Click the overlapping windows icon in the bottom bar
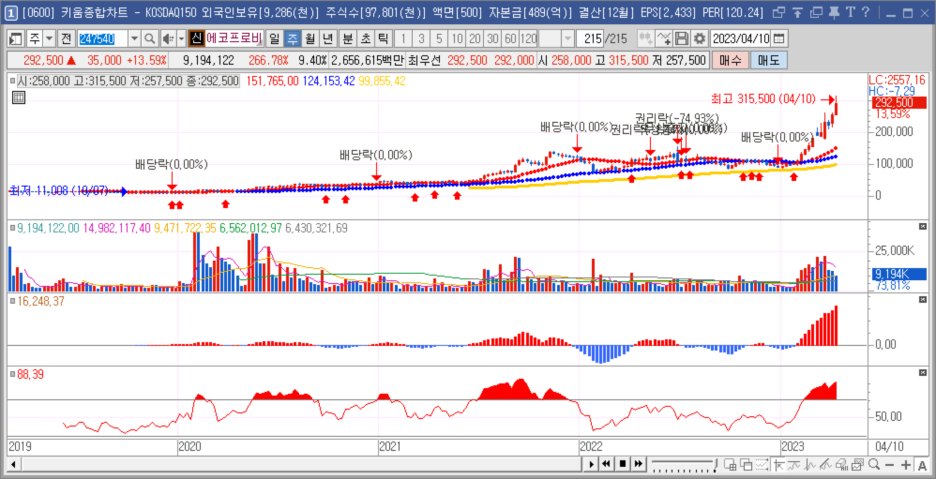 pos(746,464)
